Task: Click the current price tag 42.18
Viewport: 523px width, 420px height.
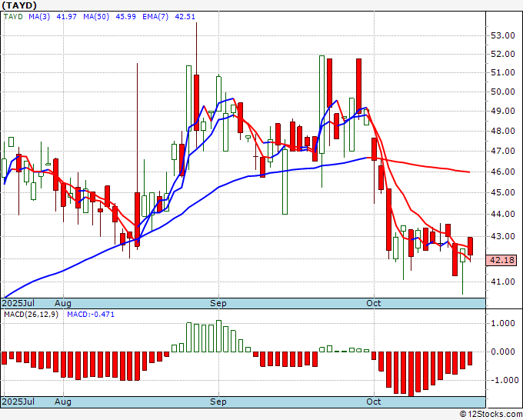Action: tap(501, 260)
